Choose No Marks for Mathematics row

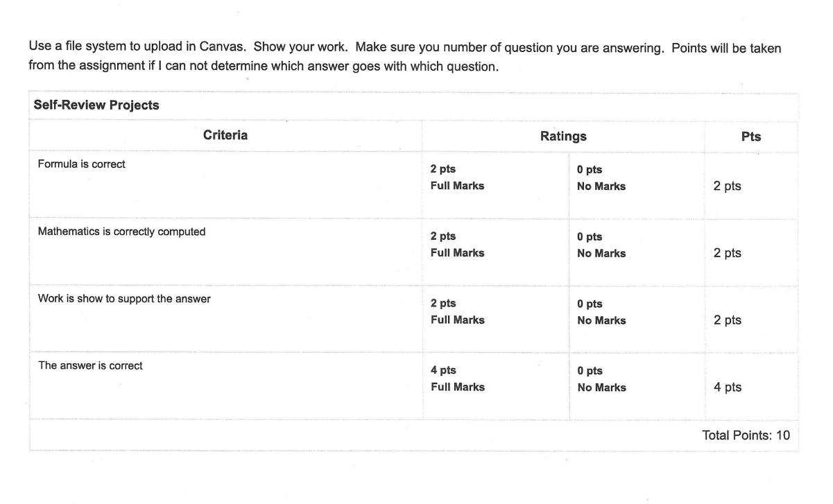(x=601, y=245)
